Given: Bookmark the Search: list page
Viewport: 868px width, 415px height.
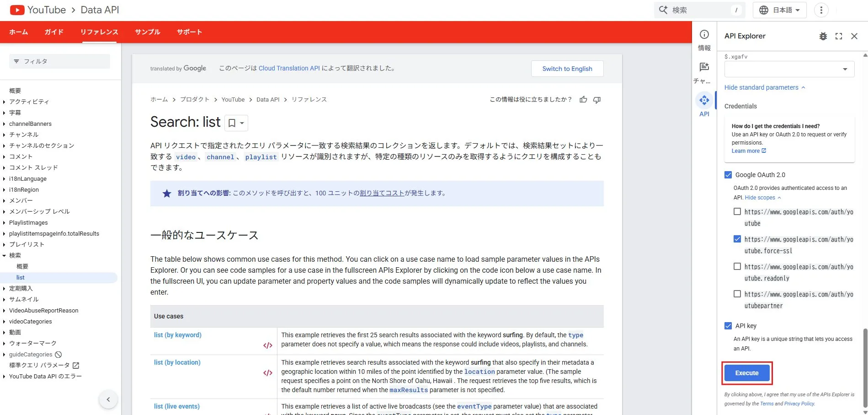Looking at the screenshot, I should (x=232, y=123).
